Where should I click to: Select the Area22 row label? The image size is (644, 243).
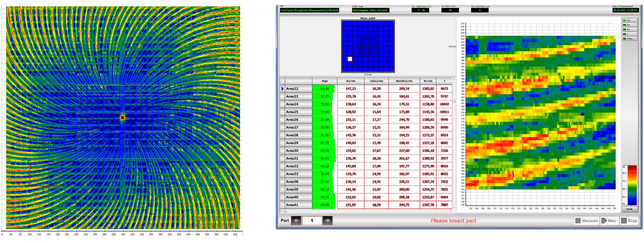coord(298,89)
